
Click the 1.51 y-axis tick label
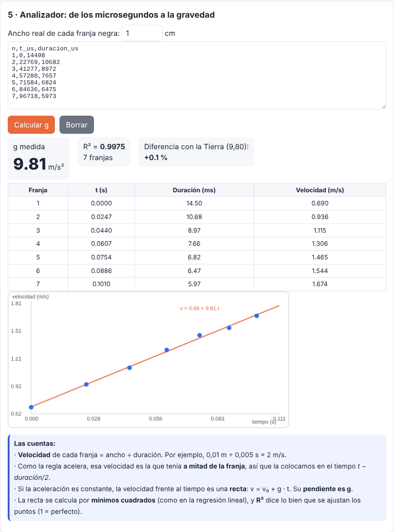[16, 331]
